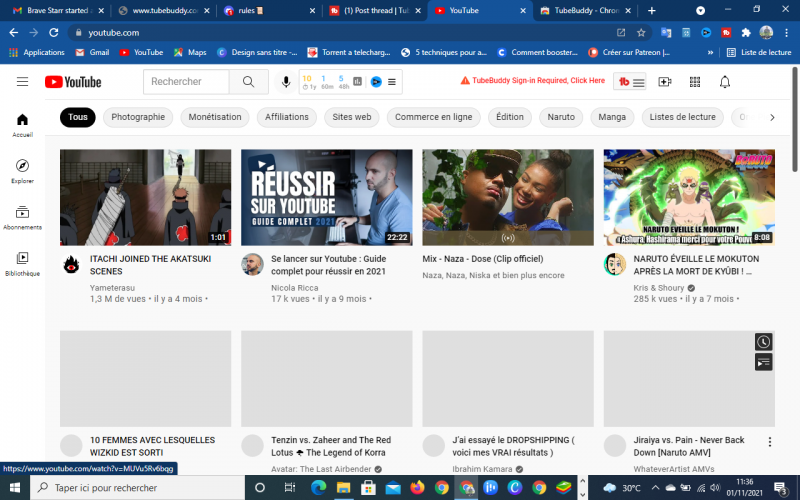Open Bibliothèque in the left sidebar
The image size is (800, 500).
tap(22, 263)
